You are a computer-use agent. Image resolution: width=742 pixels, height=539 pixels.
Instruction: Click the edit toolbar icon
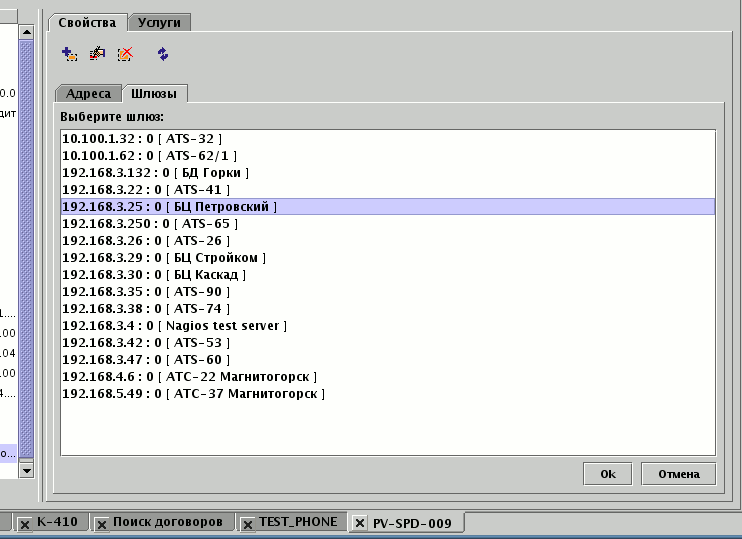point(97,54)
